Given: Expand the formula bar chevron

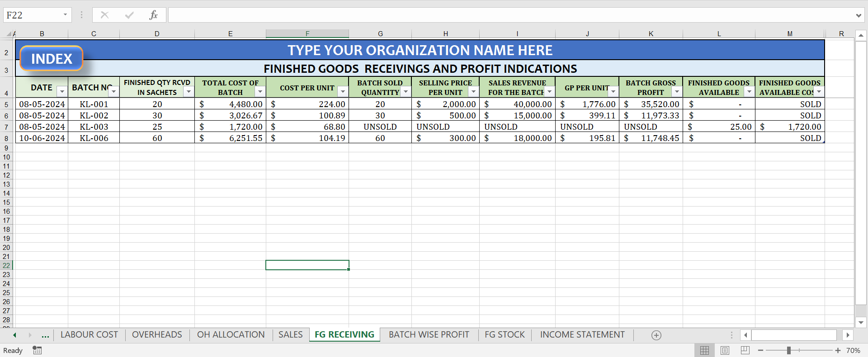Looking at the screenshot, I should pyautogui.click(x=859, y=15).
